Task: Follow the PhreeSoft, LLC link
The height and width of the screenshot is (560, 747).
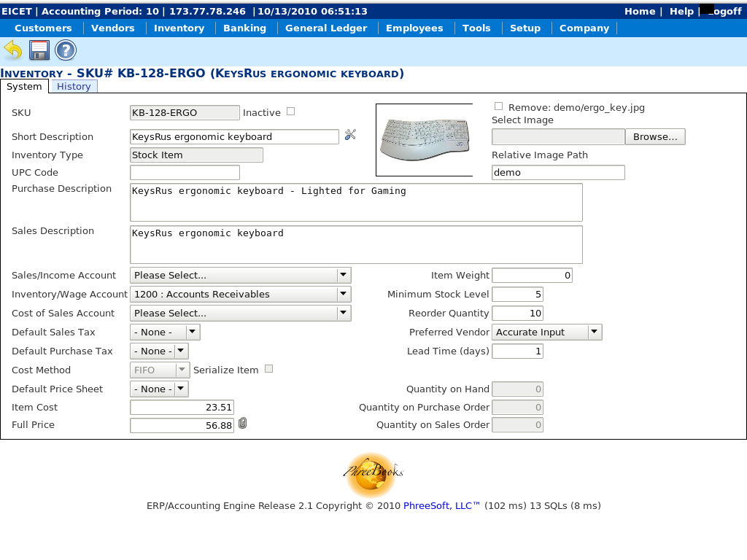Action: point(441,506)
